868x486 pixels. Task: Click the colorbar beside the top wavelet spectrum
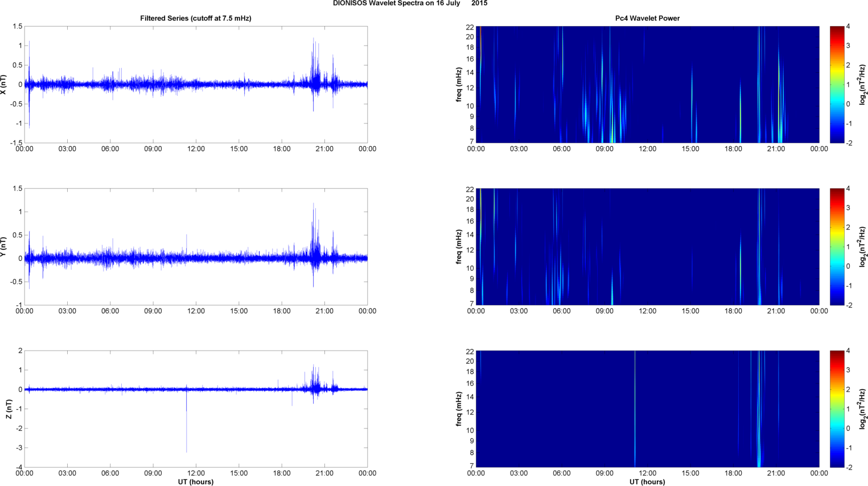tap(837, 84)
